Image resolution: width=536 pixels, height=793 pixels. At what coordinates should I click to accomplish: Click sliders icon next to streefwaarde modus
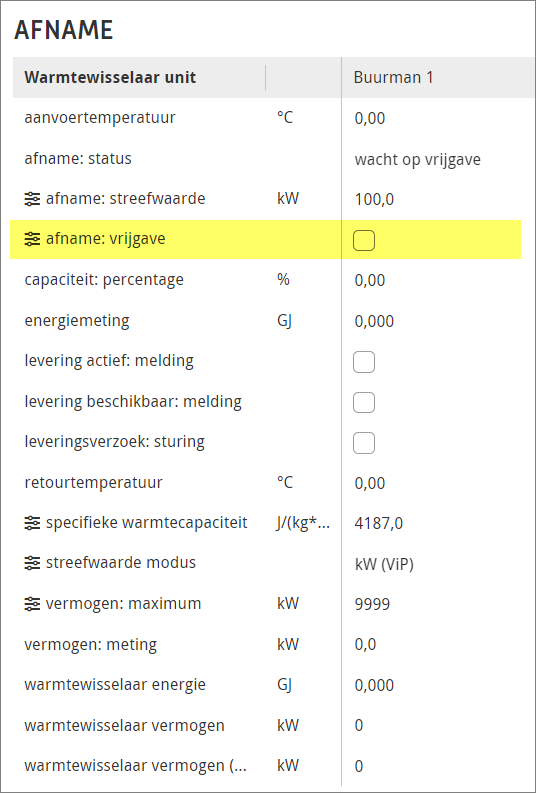click(32, 563)
